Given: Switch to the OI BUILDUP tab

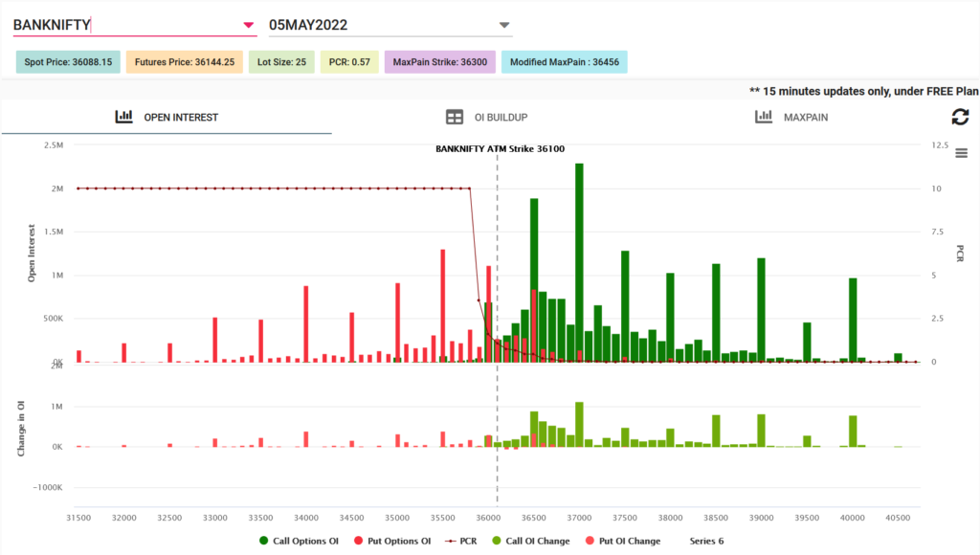Looking at the screenshot, I should (487, 118).
